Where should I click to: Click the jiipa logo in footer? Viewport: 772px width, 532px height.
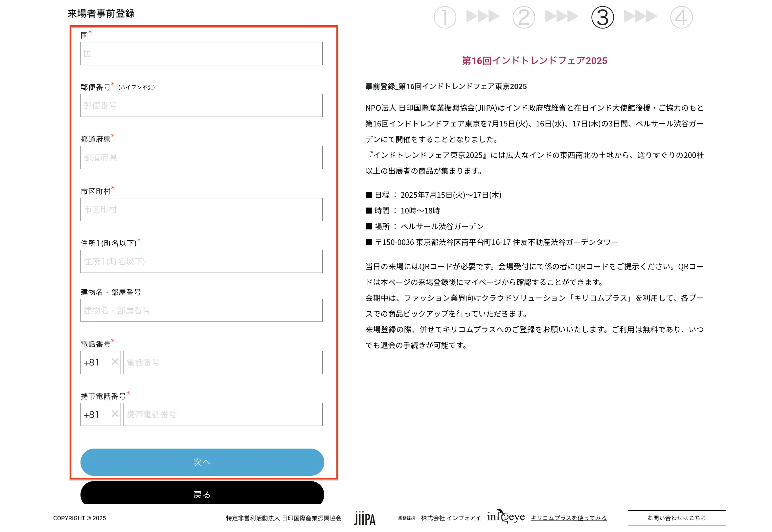point(365,518)
